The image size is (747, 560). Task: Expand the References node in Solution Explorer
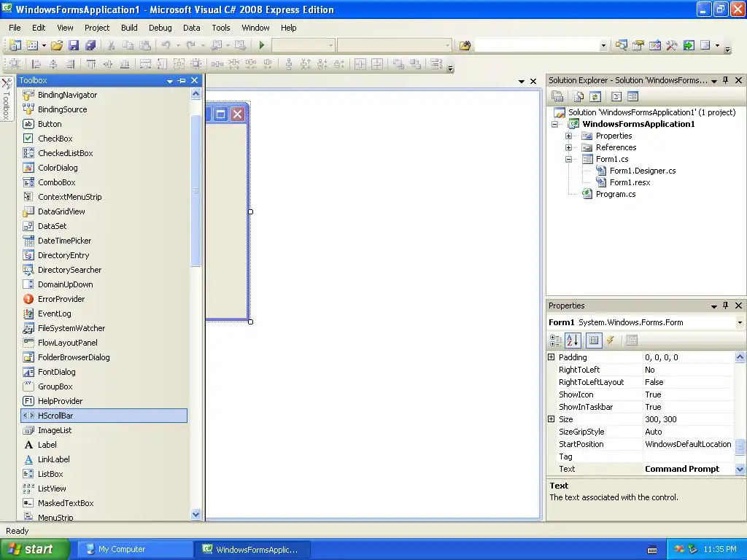[x=568, y=147]
